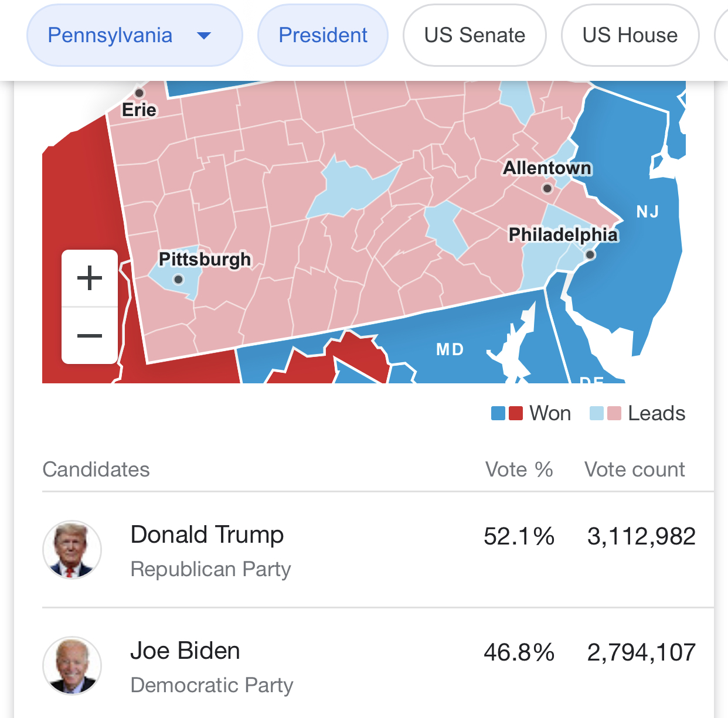Image resolution: width=728 pixels, height=718 pixels.
Task: Open the US House tab
Action: 630,35
